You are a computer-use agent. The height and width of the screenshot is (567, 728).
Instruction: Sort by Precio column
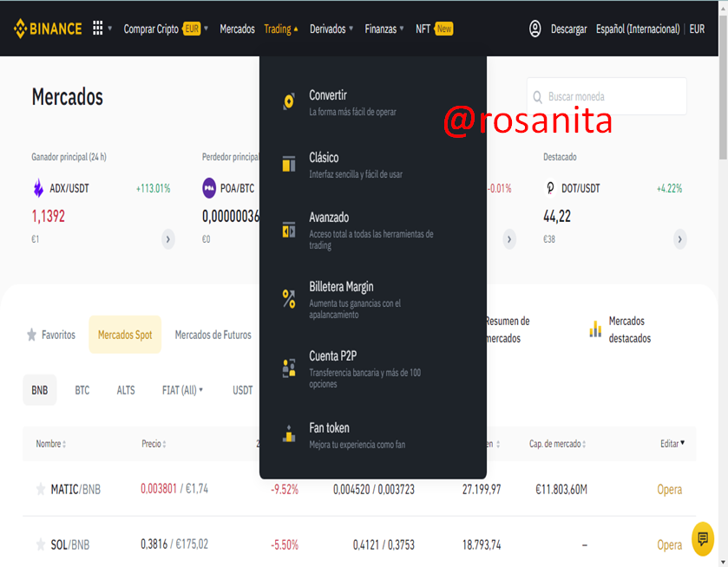pos(154,444)
